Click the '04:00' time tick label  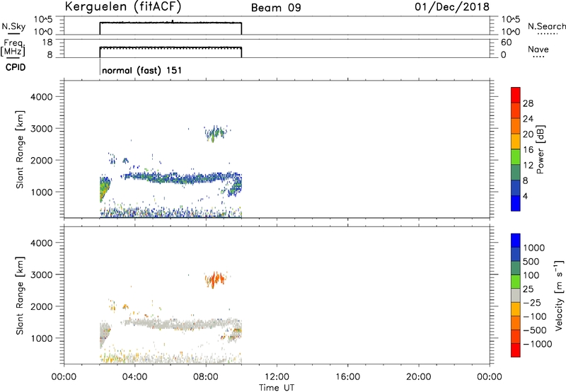click(x=134, y=377)
